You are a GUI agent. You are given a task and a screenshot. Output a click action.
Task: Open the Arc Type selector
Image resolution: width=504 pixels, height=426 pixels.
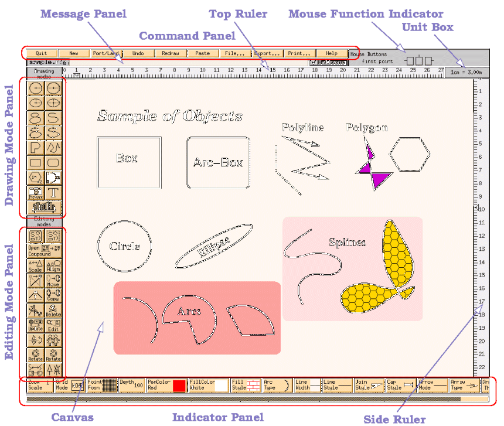pos(276,385)
